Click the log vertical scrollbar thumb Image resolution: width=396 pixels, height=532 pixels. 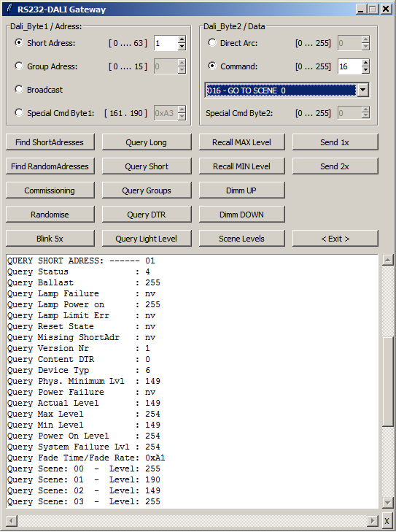pos(387,382)
